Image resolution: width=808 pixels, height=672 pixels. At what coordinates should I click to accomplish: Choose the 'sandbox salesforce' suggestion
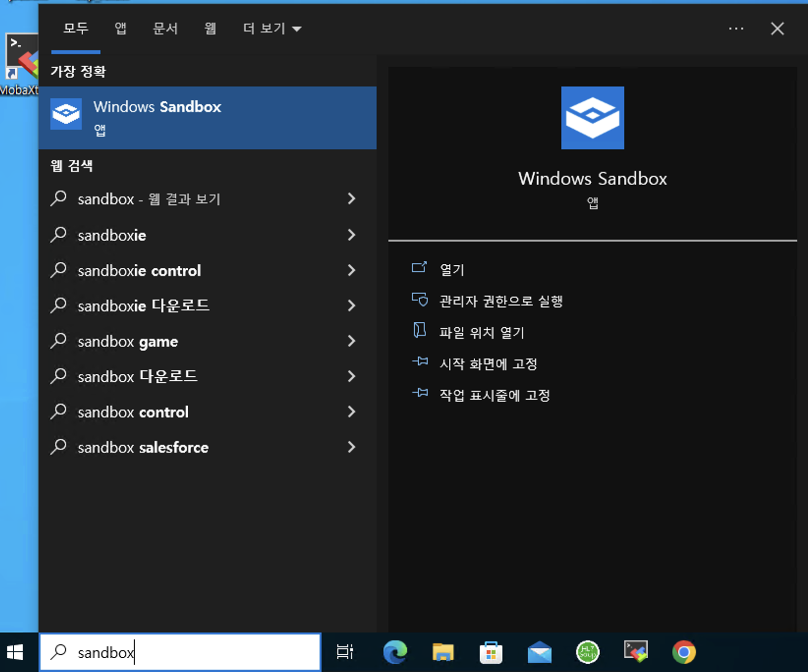[207, 447]
